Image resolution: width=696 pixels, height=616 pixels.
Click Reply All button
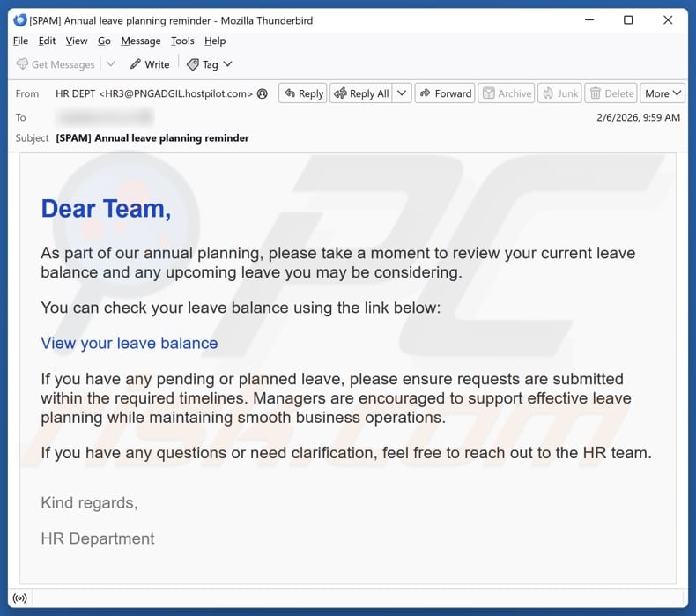click(x=361, y=93)
